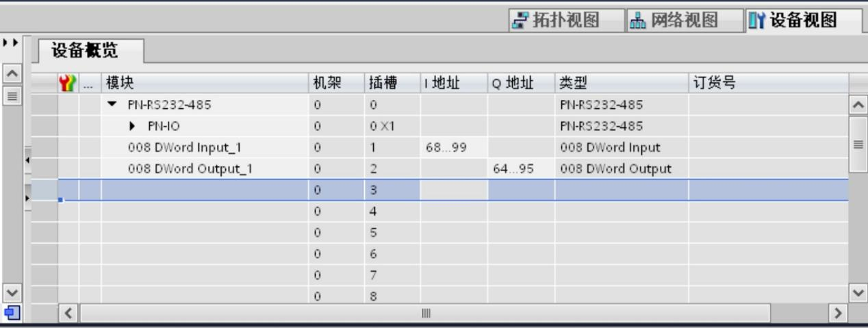The width and height of the screenshot is (868, 328).
Task: Click the table's vertical scrollbar up arrow
Action: click(x=858, y=105)
